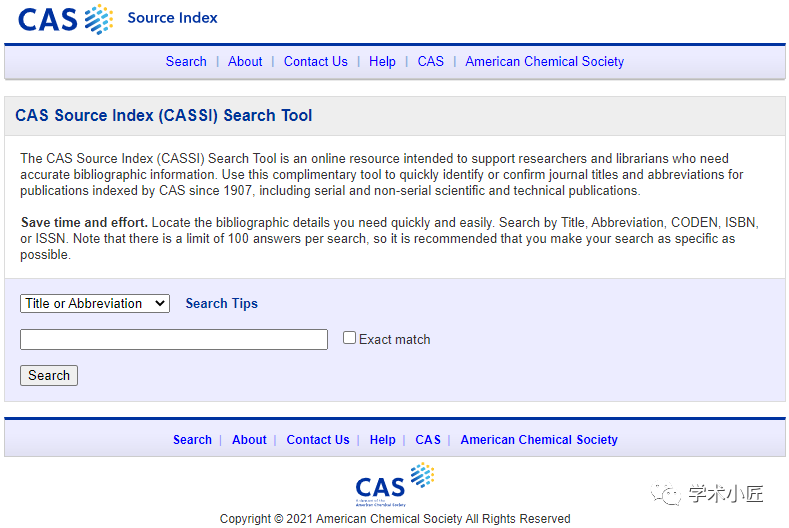This screenshot has height=528, width=789.
Task: Click the CAS logo in the header
Action: [65, 19]
